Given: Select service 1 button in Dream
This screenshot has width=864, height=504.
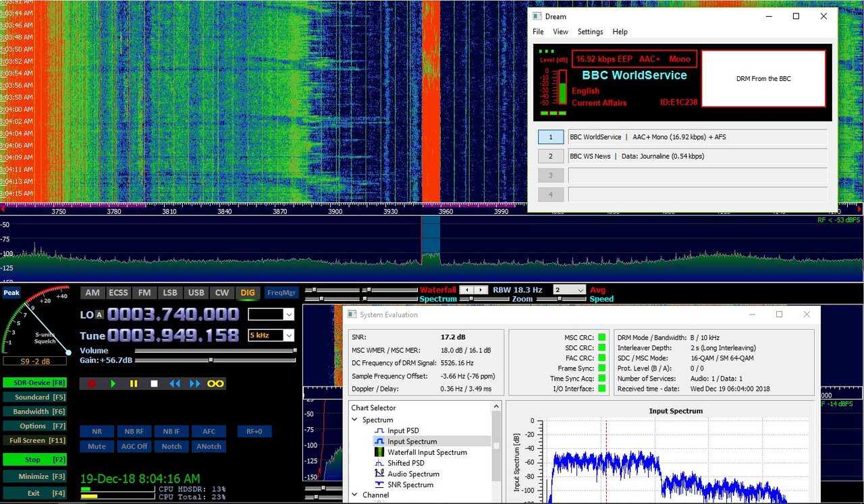Looking at the screenshot, I should pos(551,137).
